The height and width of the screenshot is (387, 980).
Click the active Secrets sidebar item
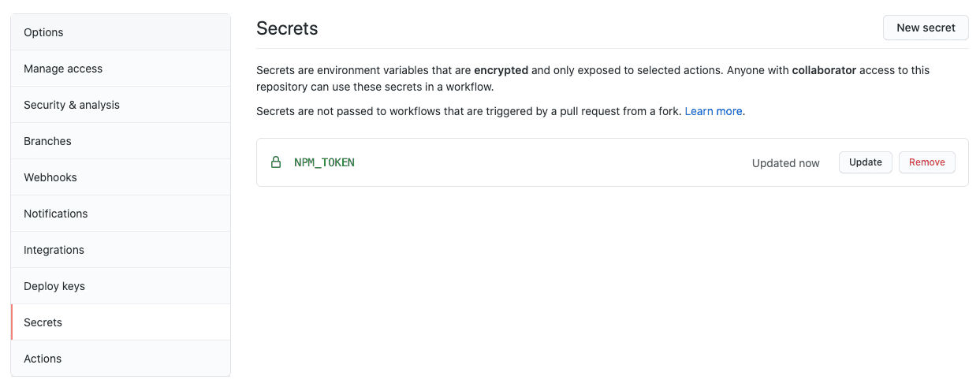click(121, 322)
